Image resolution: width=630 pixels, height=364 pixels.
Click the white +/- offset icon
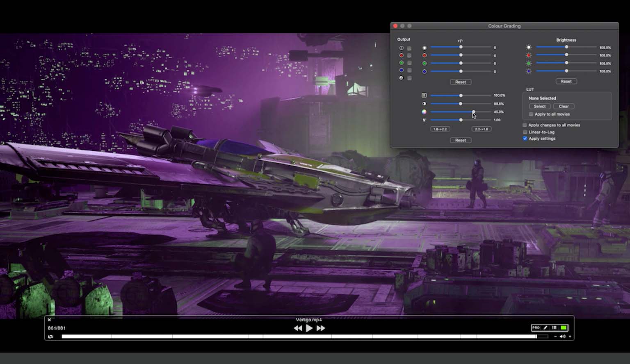click(x=425, y=48)
